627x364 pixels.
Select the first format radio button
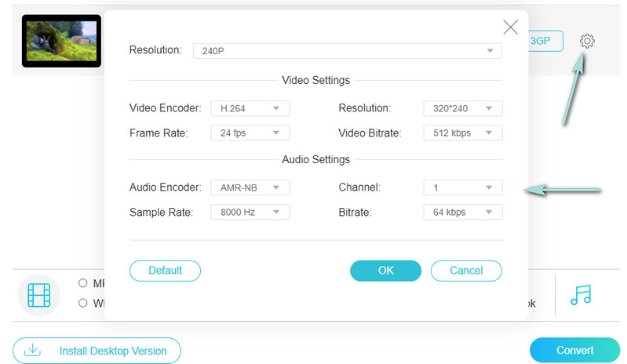[82, 283]
